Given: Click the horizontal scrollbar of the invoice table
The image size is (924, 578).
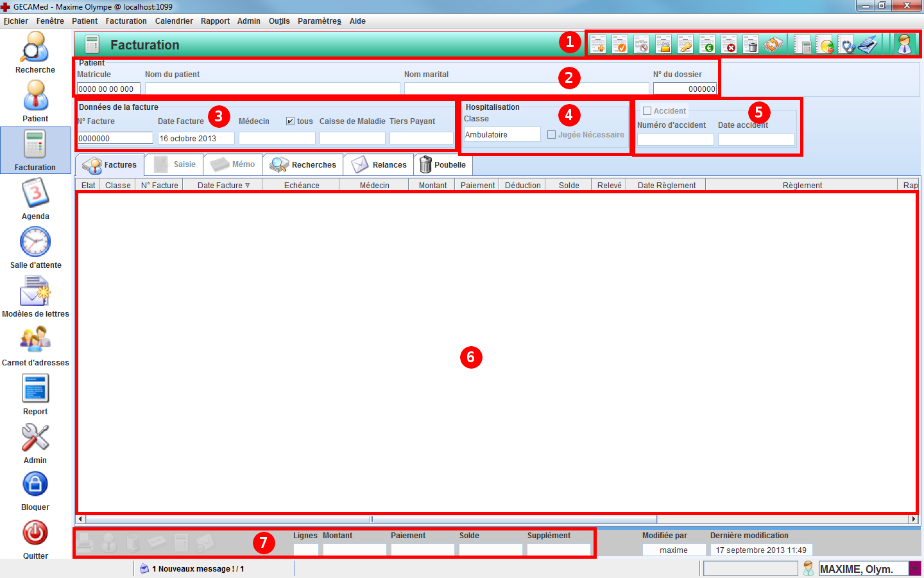Looking at the screenshot, I should click(371, 520).
